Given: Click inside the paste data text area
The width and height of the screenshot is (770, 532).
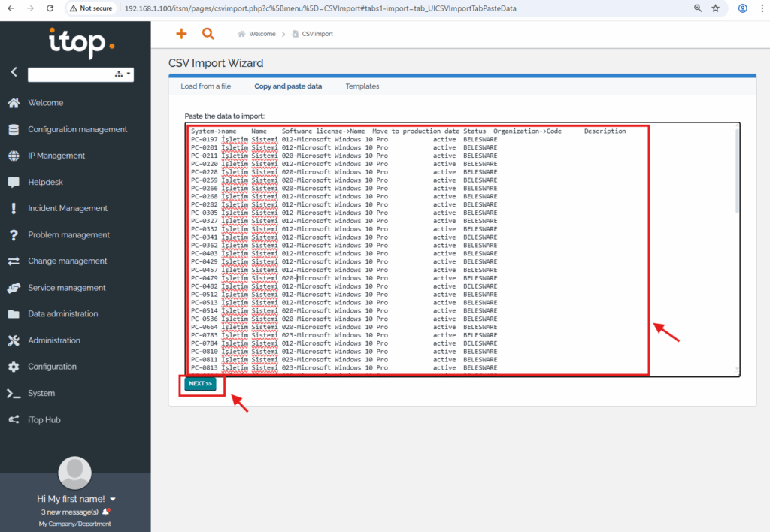Looking at the screenshot, I should click(451, 248).
